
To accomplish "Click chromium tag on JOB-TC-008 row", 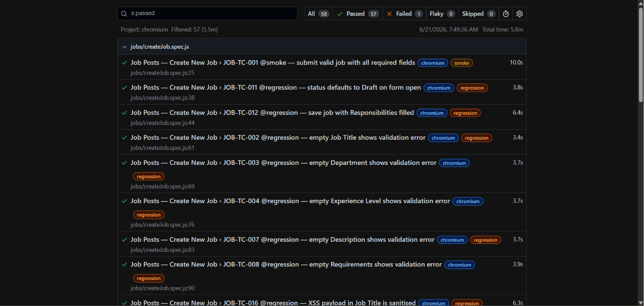I will (460, 265).
